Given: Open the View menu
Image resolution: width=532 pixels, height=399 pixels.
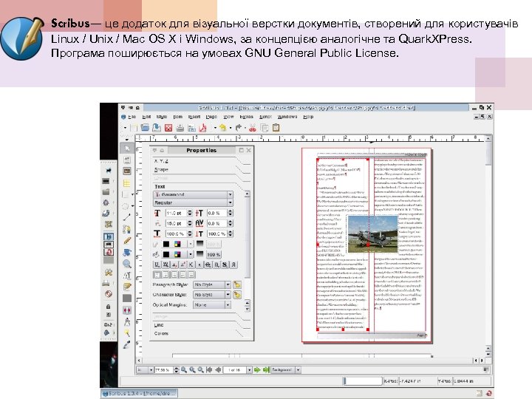Looking at the screenshot, I should point(228,117).
